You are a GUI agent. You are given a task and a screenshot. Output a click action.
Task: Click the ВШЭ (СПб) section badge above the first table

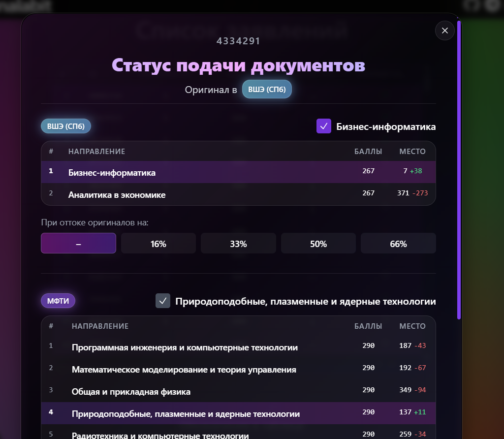tap(66, 126)
